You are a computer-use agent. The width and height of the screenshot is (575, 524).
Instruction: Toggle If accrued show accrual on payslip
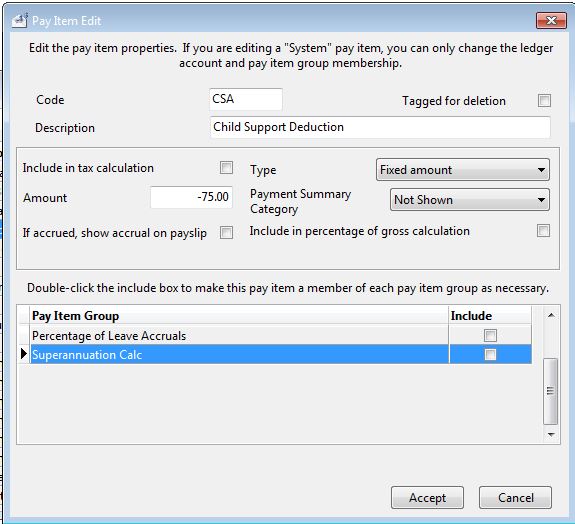(x=226, y=232)
